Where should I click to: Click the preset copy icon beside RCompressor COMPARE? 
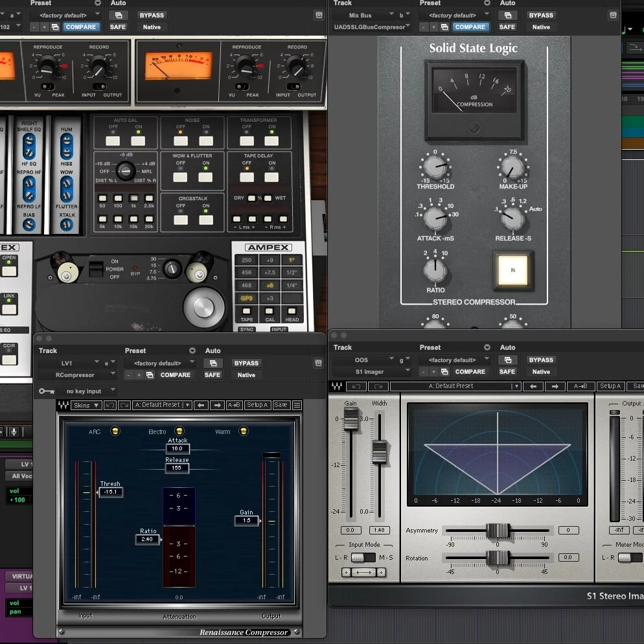[x=150, y=374]
